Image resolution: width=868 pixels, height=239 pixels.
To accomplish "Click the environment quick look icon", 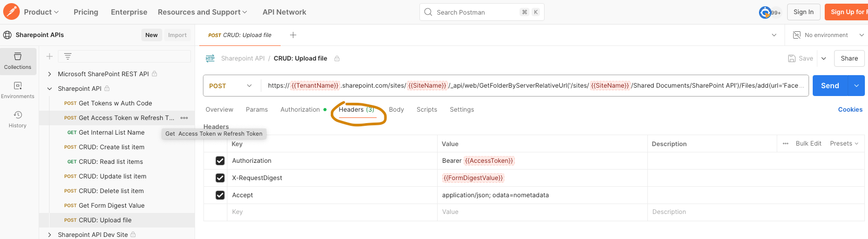I will click(797, 35).
